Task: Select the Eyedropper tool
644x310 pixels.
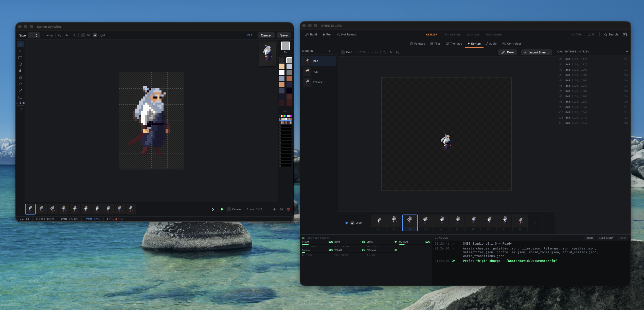Action: (20, 90)
